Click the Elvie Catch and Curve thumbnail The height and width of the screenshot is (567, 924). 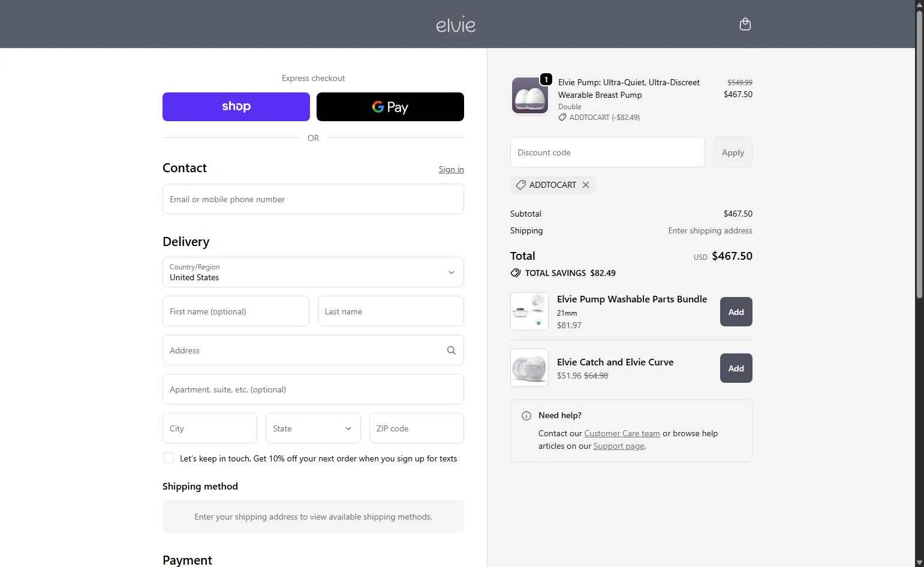529,368
